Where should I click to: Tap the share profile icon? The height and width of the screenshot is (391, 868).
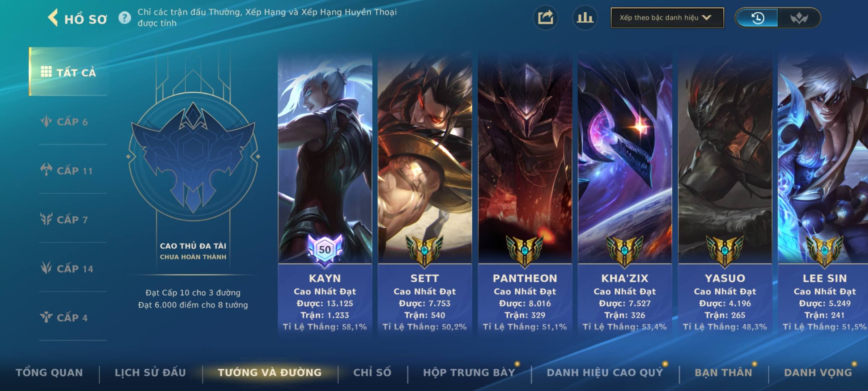coord(545,18)
